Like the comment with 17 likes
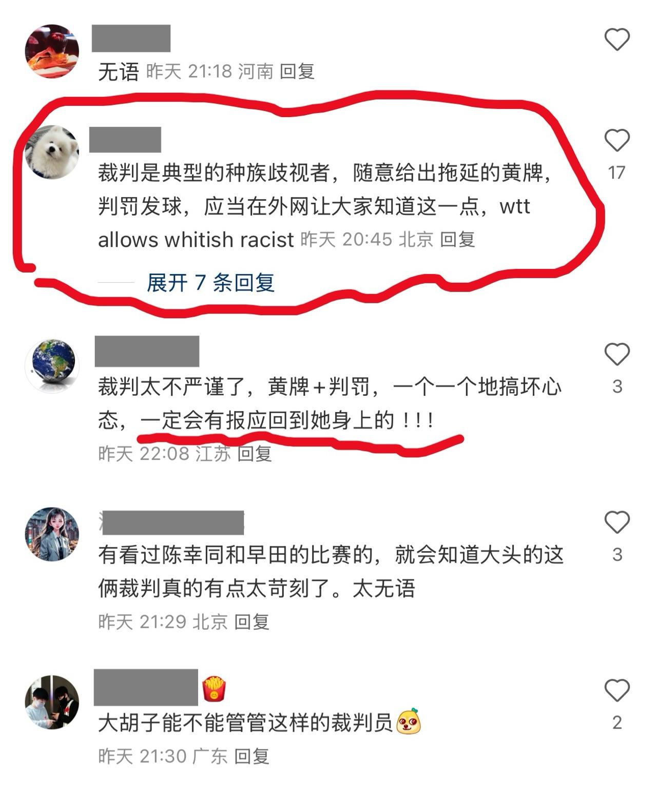The height and width of the screenshot is (812, 657). pos(616,140)
